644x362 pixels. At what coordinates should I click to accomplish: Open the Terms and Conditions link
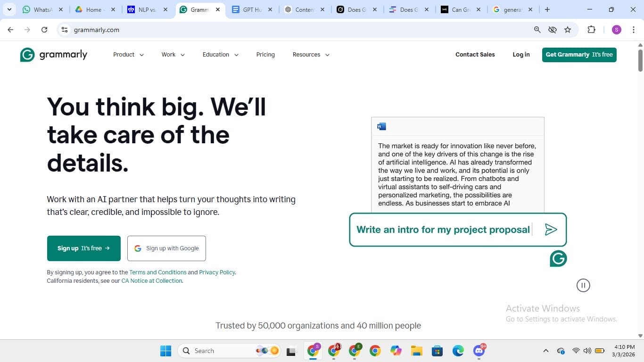pos(158,272)
